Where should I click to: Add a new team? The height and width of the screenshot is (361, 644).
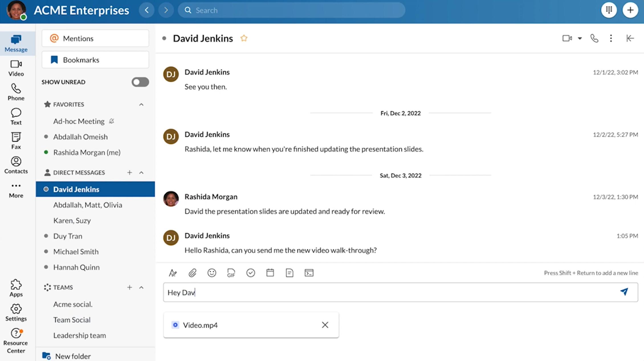point(129,287)
